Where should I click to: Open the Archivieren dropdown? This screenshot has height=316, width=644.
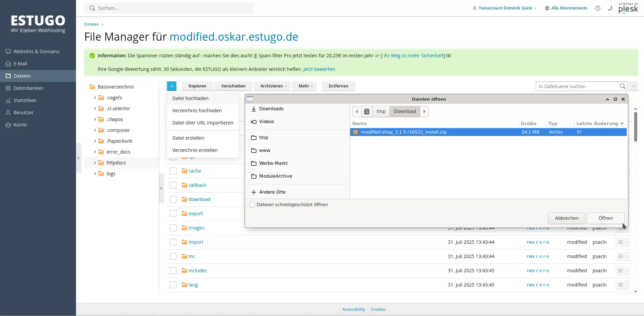(273, 86)
